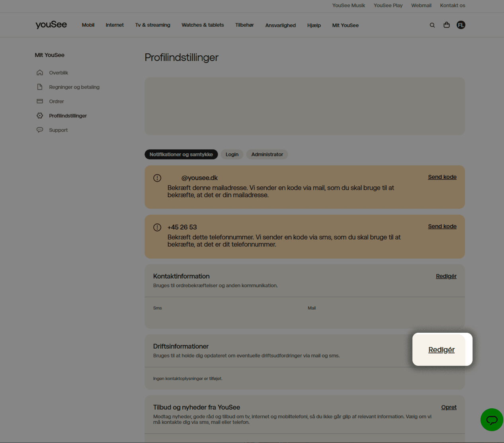Select the Administrator tab

(267, 154)
